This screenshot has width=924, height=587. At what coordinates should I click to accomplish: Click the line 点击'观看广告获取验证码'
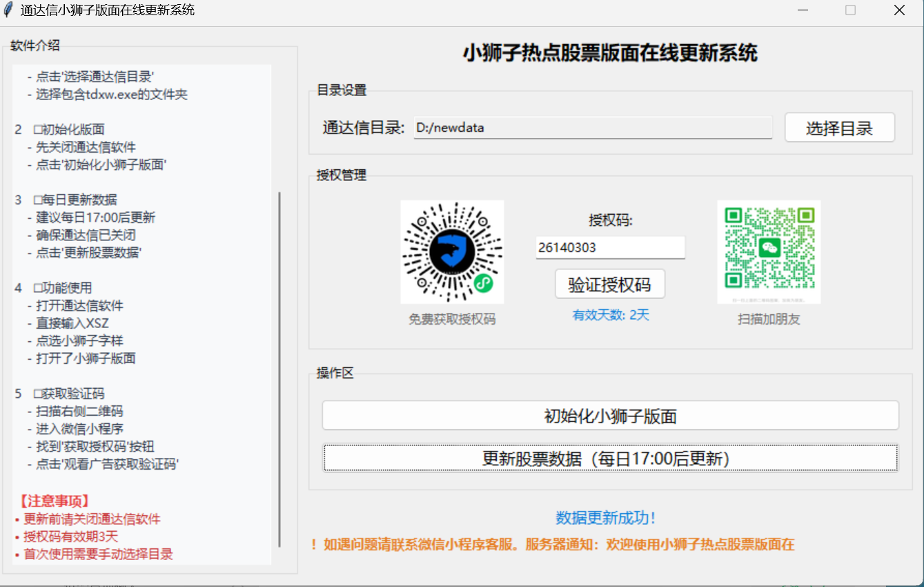point(103,464)
